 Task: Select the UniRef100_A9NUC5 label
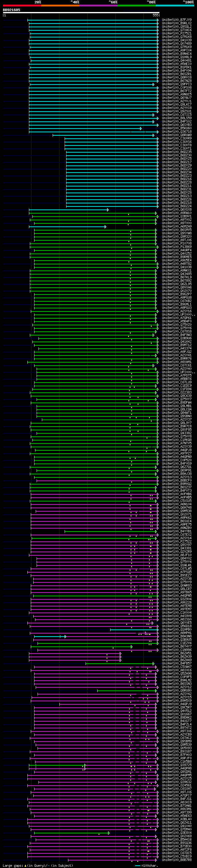(x=176, y=94)
